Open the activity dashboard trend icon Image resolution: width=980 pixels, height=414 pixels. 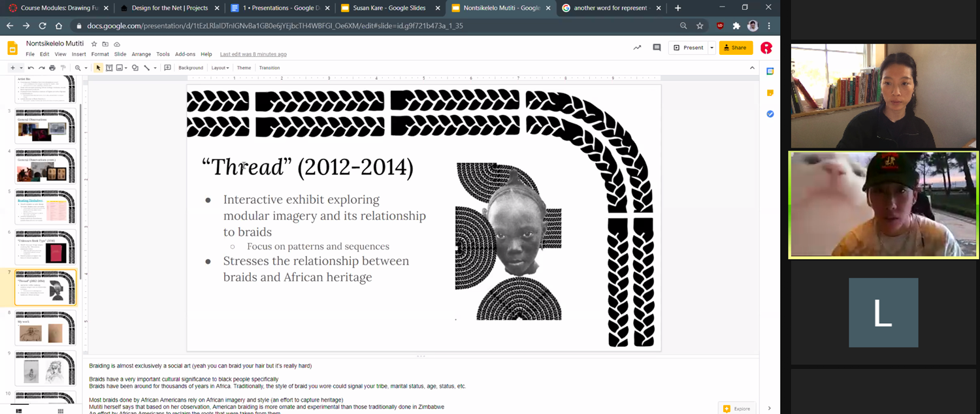pyautogui.click(x=637, y=48)
